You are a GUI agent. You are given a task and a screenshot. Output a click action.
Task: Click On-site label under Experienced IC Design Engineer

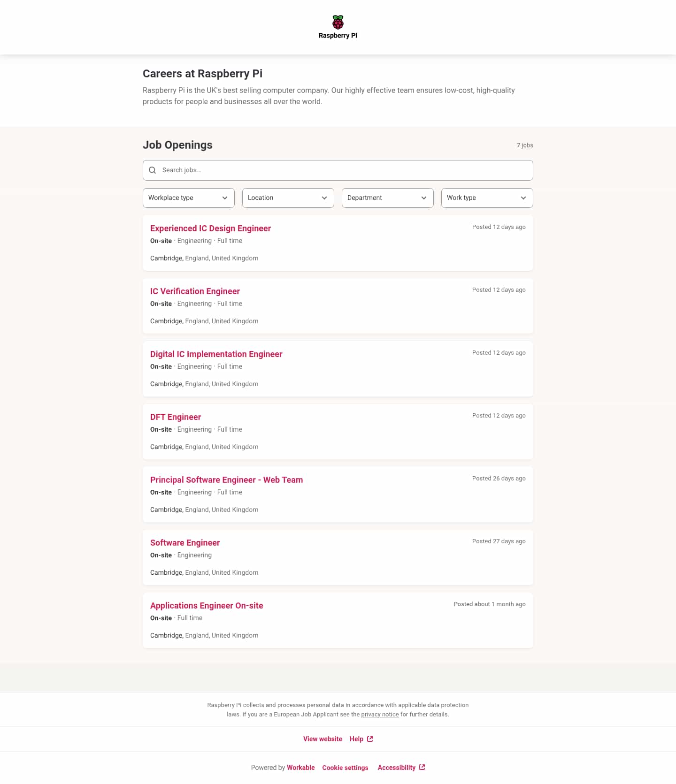161,241
